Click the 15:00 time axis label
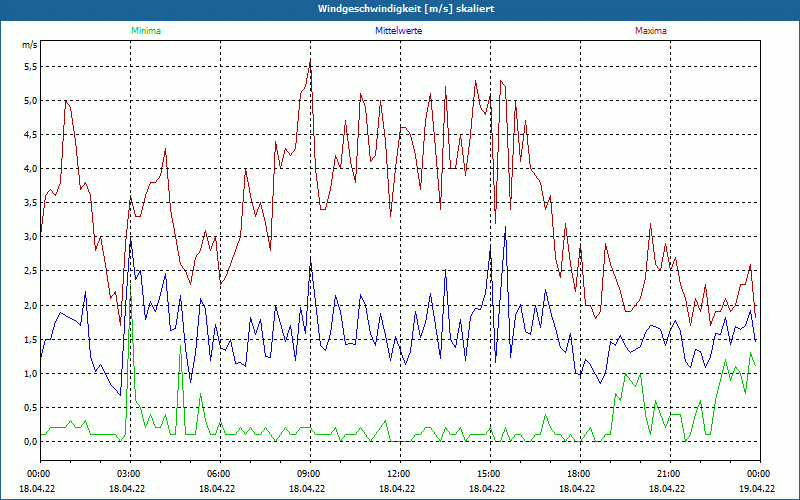This screenshot has height=500, width=800. (490, 474)
